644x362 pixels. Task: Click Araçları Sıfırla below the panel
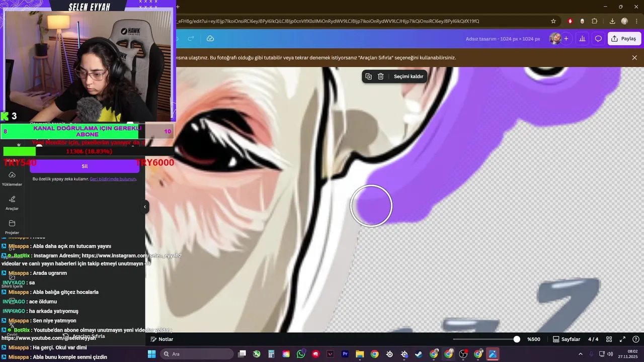pyautogui.click(x=84, y=336)
